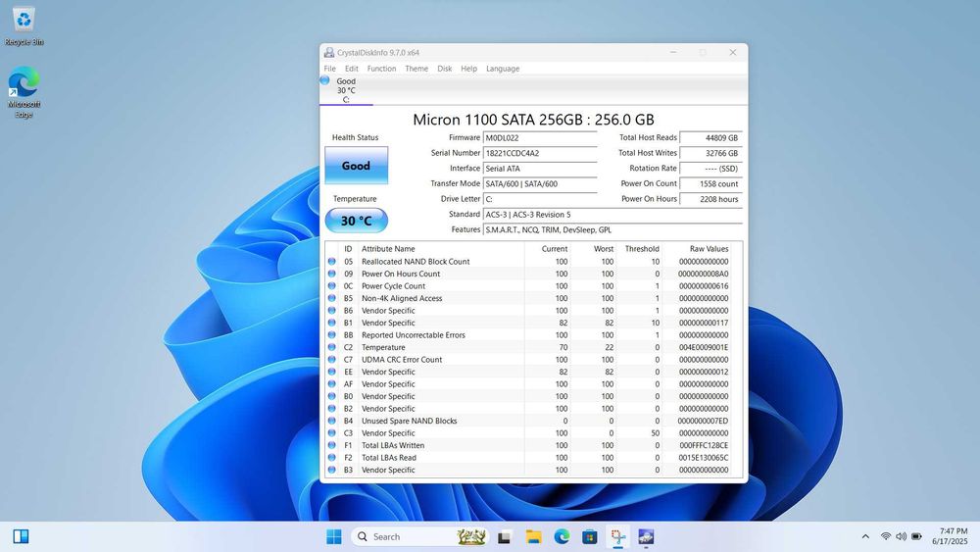The width and height of the screenshot is (980, 552).
Task: Click the Serial Number field 18221CCDC4A2
Action: click(x=540, y=153)
